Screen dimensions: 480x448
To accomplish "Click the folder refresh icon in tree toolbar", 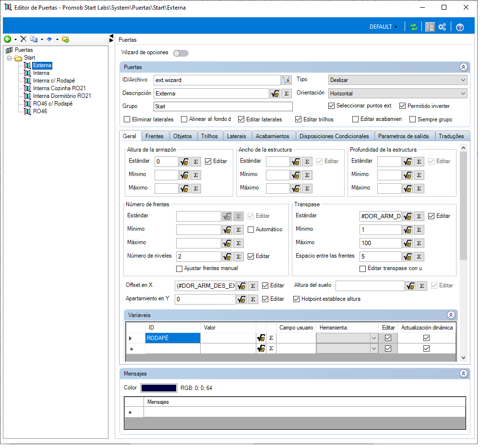I will point(65,39).
